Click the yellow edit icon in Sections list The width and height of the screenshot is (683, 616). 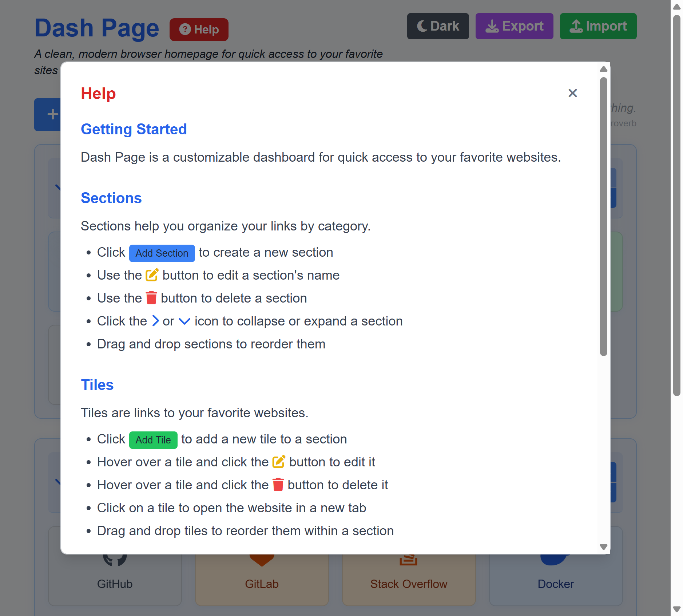tap(152, 275)
